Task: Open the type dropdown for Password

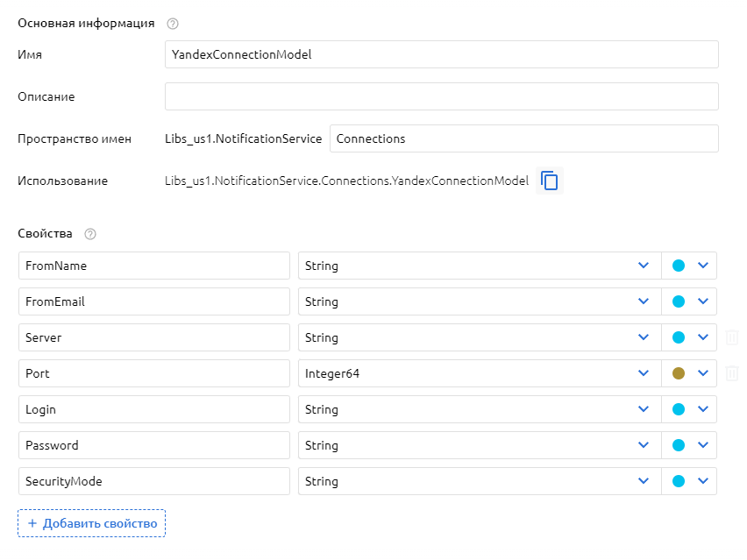Action: tap(644, 445)
